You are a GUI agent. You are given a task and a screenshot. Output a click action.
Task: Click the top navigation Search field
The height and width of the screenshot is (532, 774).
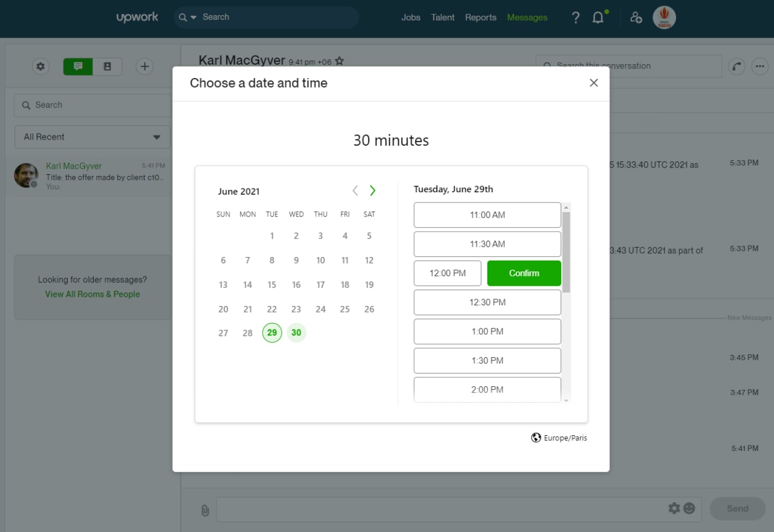[x=266, y=18]
